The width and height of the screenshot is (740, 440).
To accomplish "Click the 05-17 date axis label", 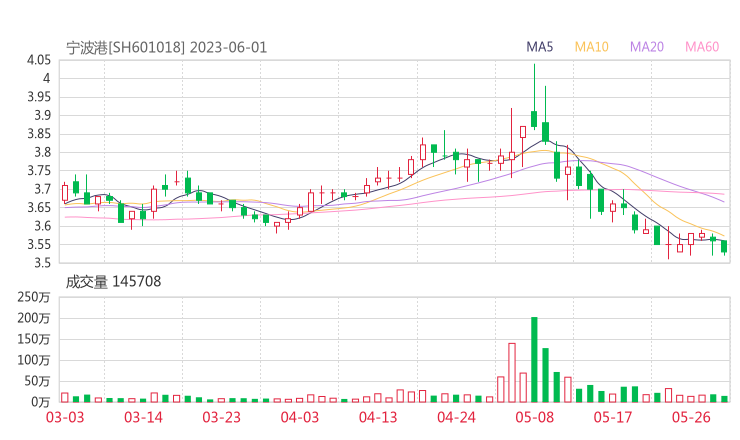I will (x=613, y=417).
